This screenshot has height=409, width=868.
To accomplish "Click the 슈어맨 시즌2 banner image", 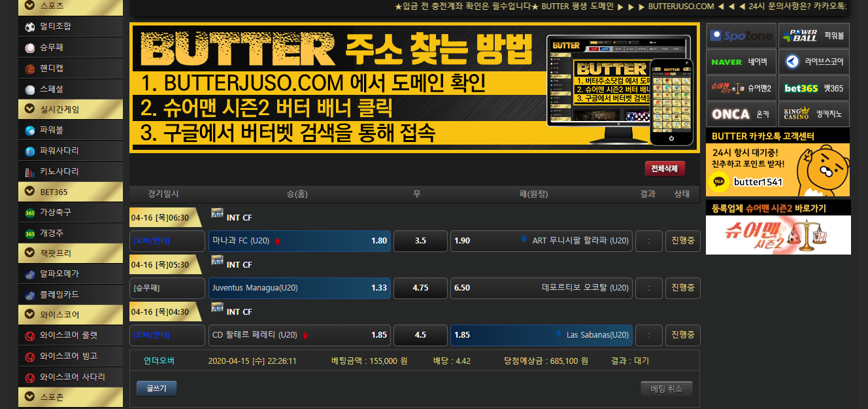I will click(x=778, y=235).
